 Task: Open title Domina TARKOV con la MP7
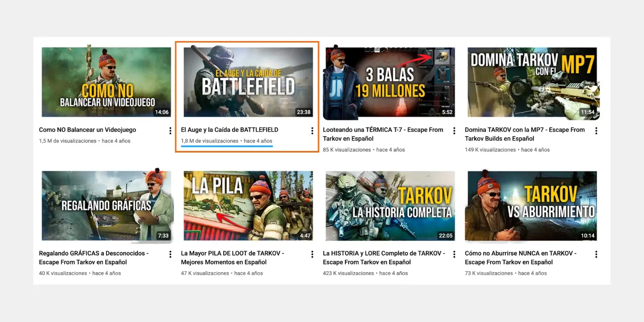click(x=525, y=134)
